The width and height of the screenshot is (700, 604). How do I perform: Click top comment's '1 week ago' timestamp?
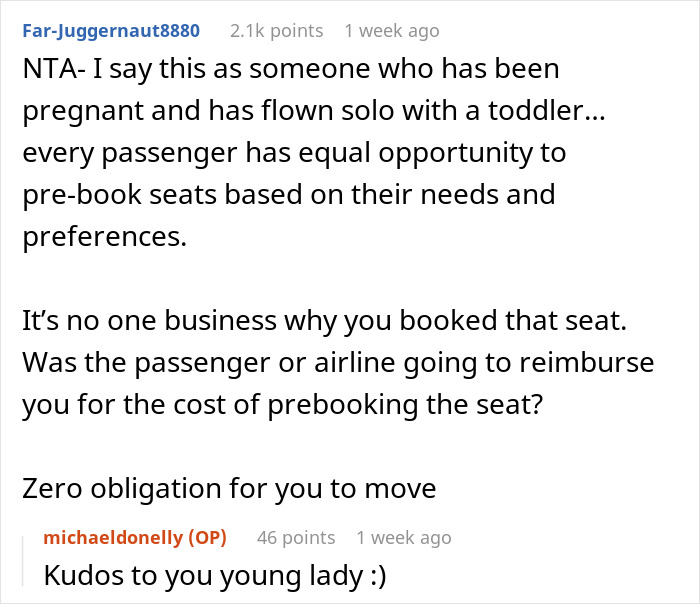point(391,31)
